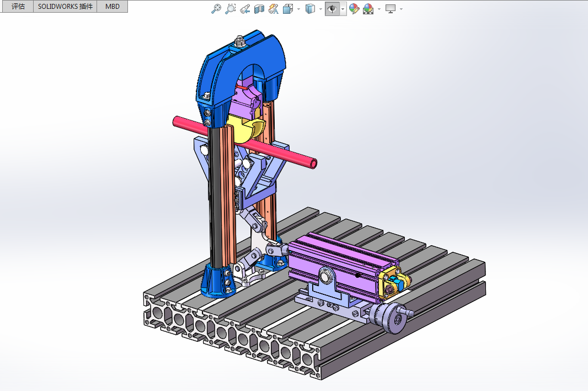This screenshot has height=391, width=588.
Task: Open the SOLIDWORKS 插件 tab
Action: click(65, 7)
